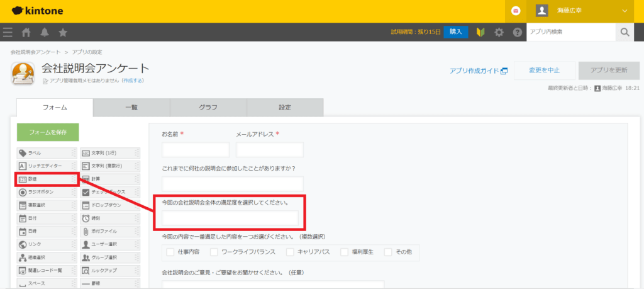This screenshot has height=289, width=644.
Task: Switch to the 設定 tab
Action: pyautogui.click(x=285, y=108)
